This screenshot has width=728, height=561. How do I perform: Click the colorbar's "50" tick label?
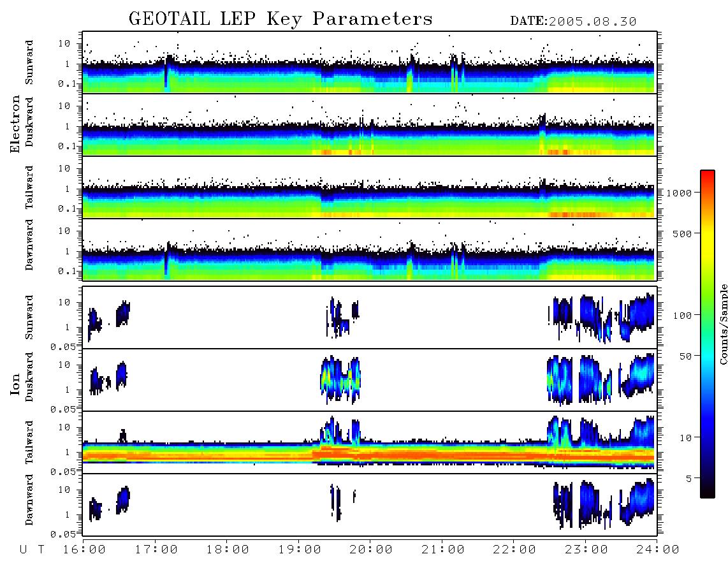pyautogui.click(x=686, y=356)
